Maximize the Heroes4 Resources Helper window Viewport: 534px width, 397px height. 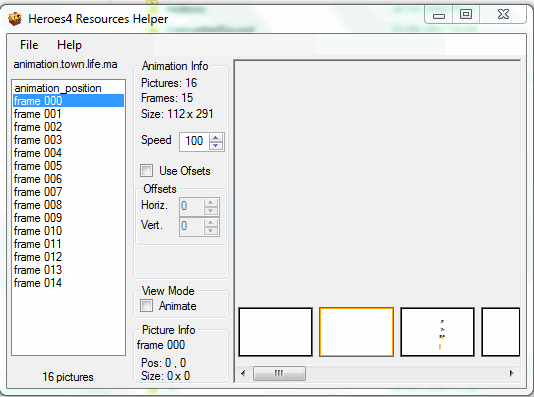466,14
